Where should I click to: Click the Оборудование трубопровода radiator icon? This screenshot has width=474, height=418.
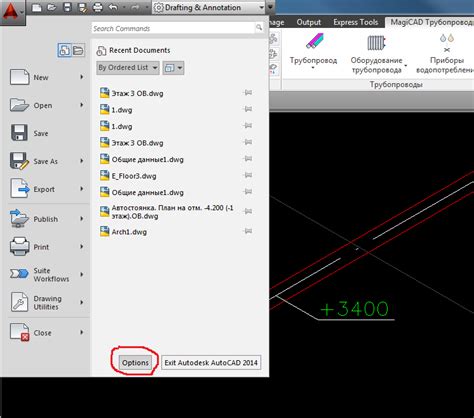tap(376, 43)
